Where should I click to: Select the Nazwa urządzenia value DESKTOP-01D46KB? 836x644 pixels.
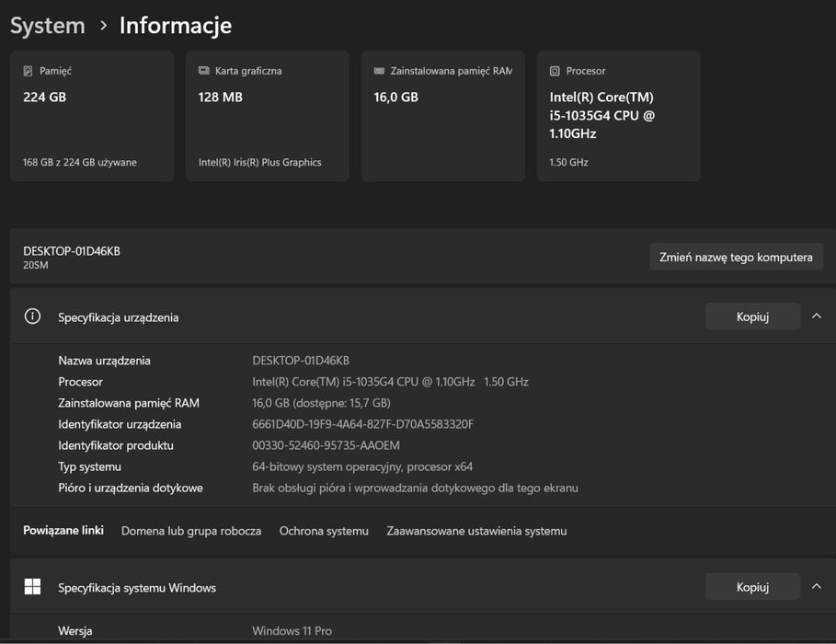301,361
